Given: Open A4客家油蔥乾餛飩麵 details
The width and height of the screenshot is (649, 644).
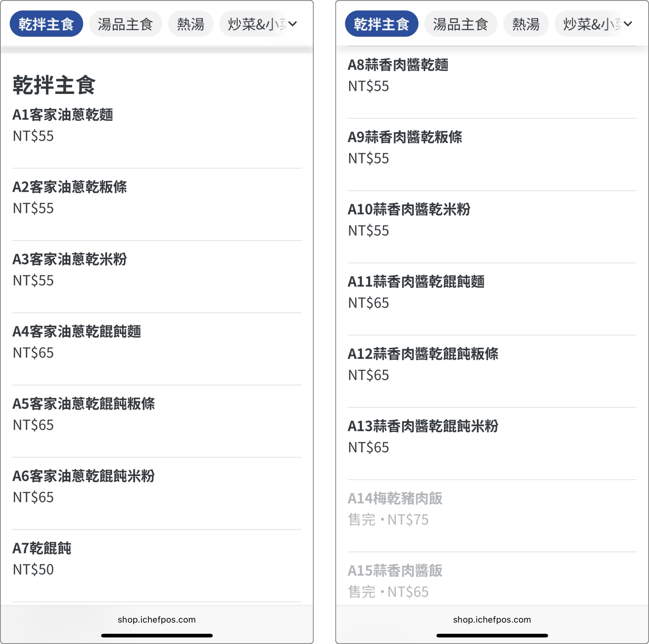Looking at the screenshot, I should pos(77,332).
